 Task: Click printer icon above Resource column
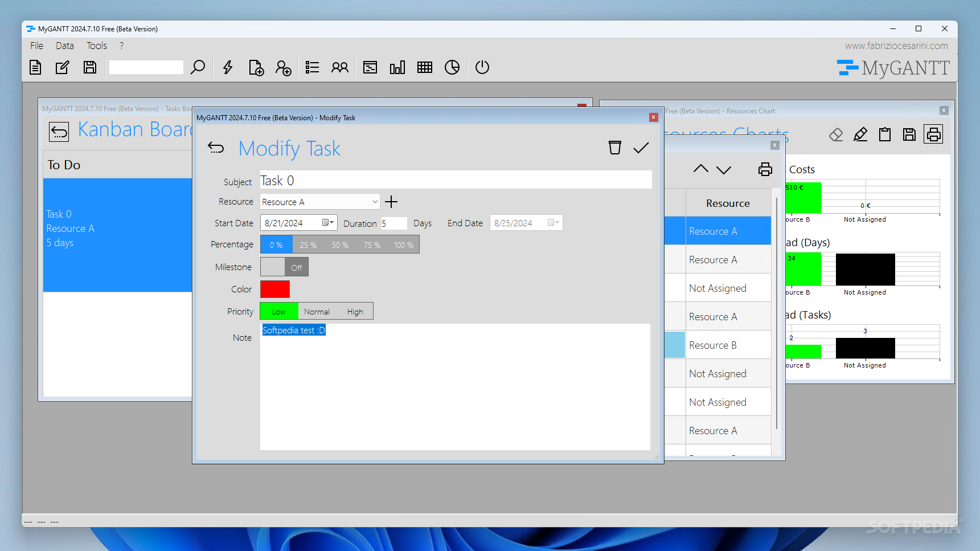(765, 169)
